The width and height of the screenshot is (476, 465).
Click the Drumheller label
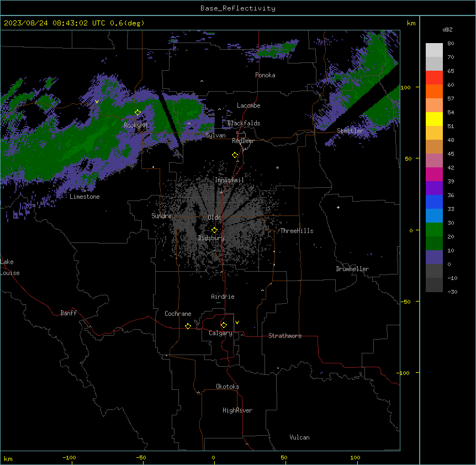point(352,269)
